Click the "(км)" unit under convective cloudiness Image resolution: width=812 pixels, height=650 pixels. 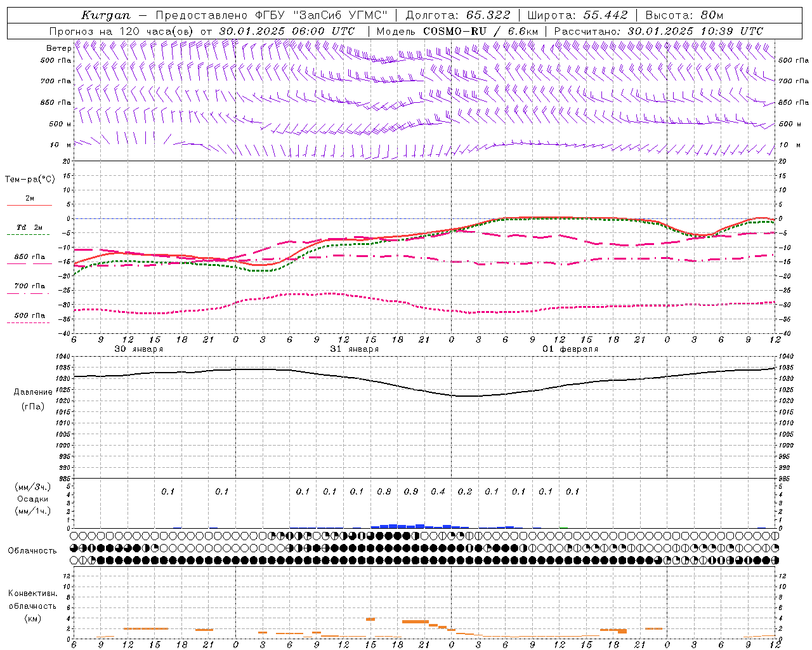coord(33,618)
